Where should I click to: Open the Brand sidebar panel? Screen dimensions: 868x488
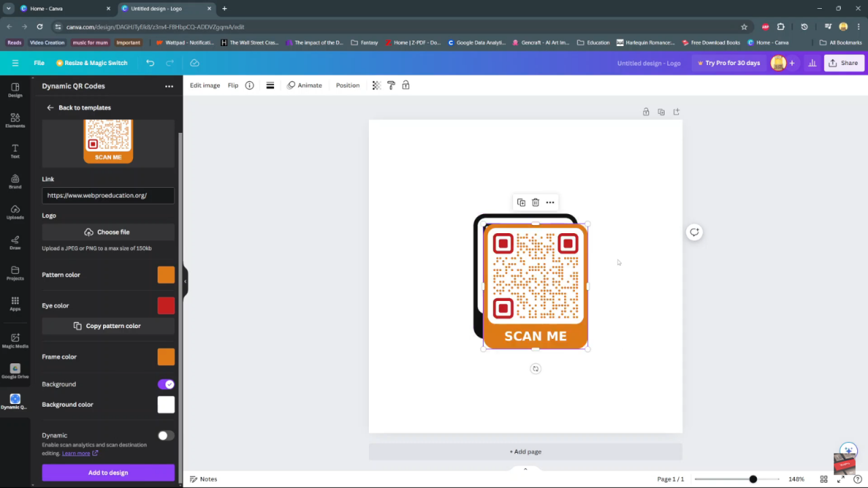click(x=15, y=182)
